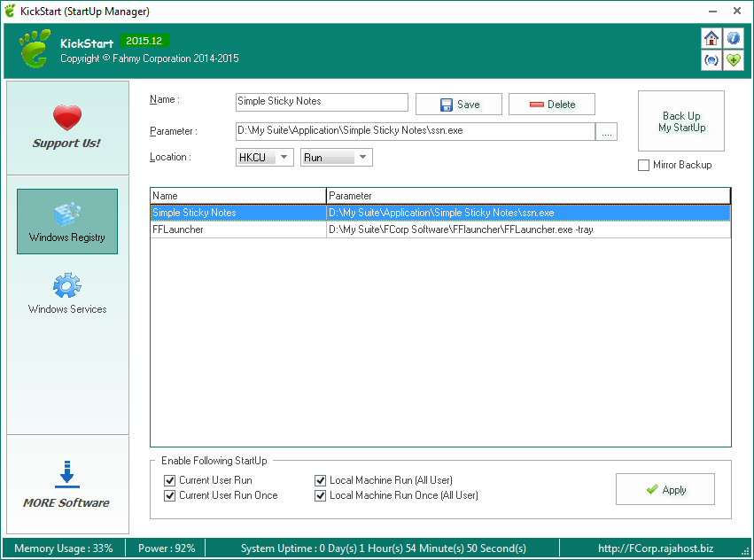The height and width of the screenshot is (560, 754).
Task: Click Power 92% status entry
Action: click(167, 548)
